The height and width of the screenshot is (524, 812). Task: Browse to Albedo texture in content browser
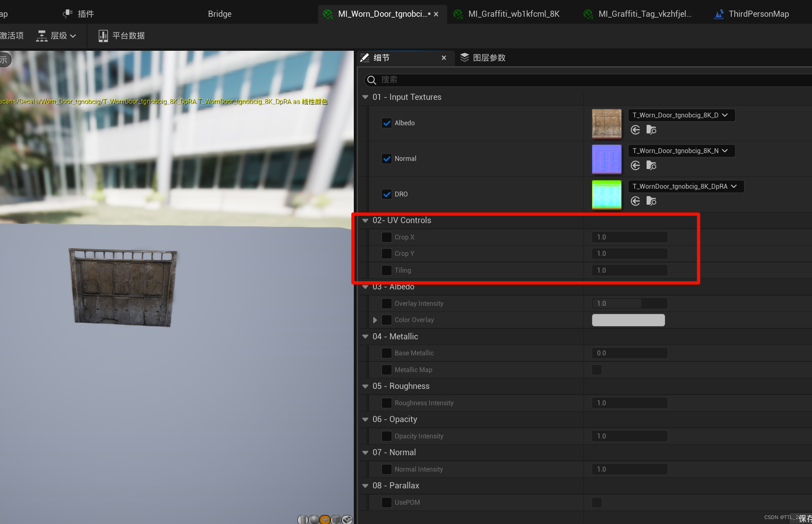[651, 130]
